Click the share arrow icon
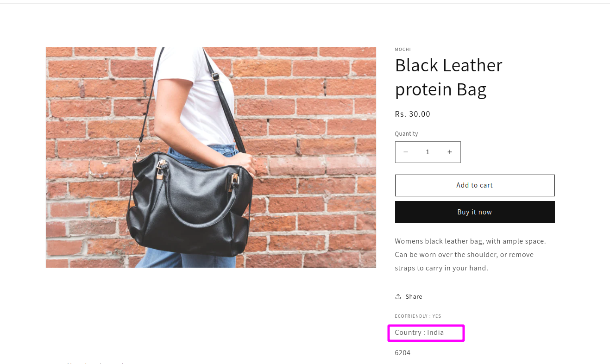Screen dimensions: 610x364 [398, 296]
